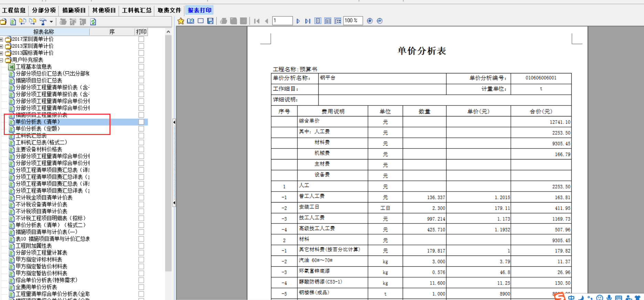Go to first page of preview

[257, 21]
